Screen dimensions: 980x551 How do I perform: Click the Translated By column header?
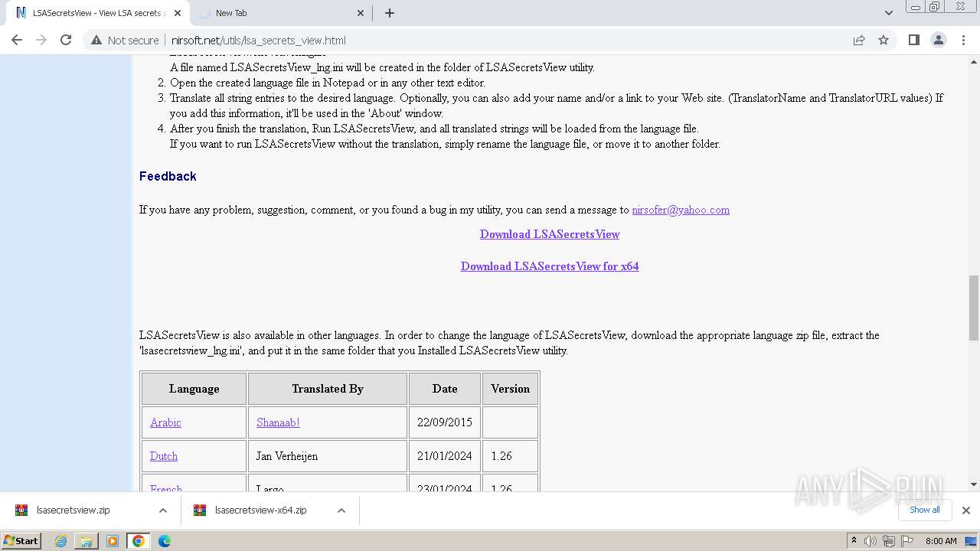click(328, 389)
